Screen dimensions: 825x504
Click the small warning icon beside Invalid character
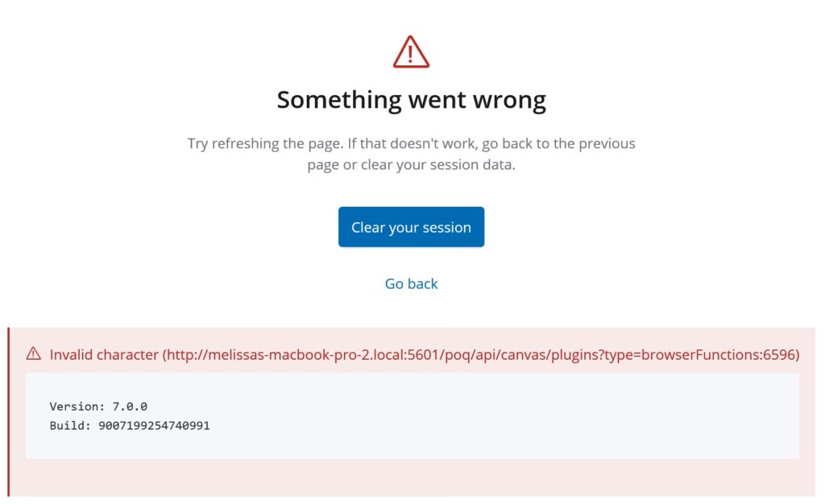pos(34,353)
